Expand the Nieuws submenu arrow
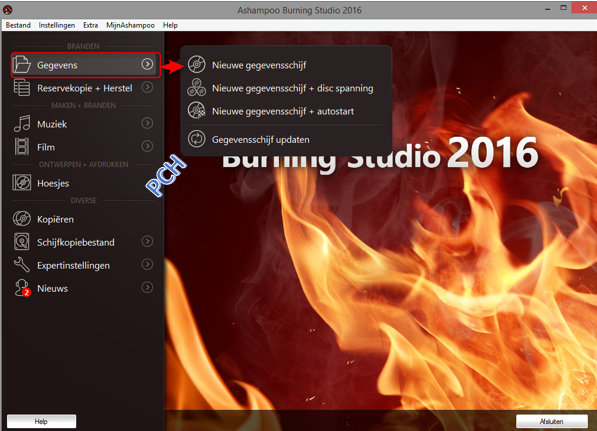Screen dimensions: 597x431 (x=147, y=287)
